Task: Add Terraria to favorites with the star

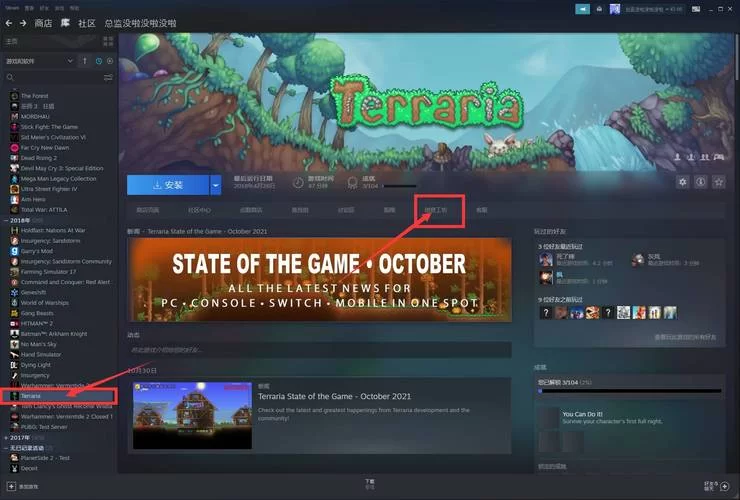Action: point(718,182)
